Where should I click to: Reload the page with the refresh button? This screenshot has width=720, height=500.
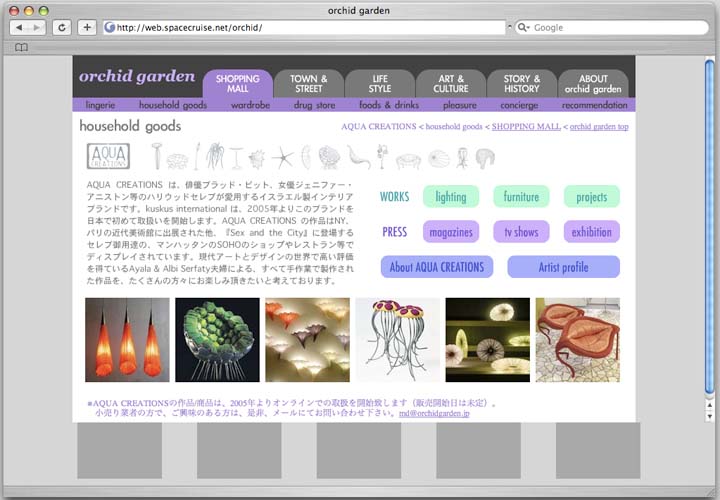62,27
